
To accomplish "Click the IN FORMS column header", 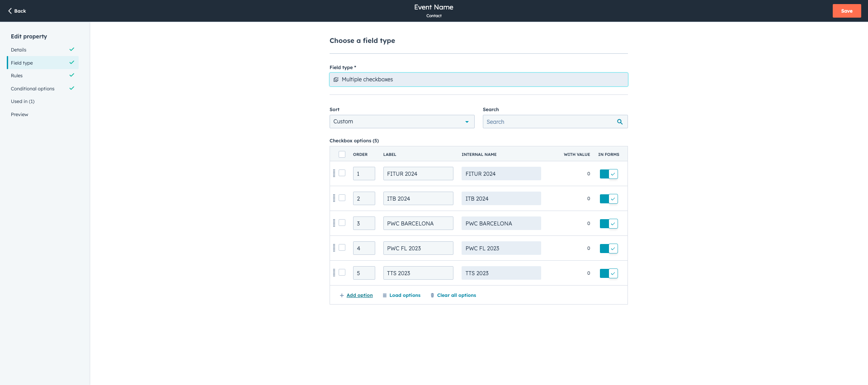I will (x=609, y=155).
